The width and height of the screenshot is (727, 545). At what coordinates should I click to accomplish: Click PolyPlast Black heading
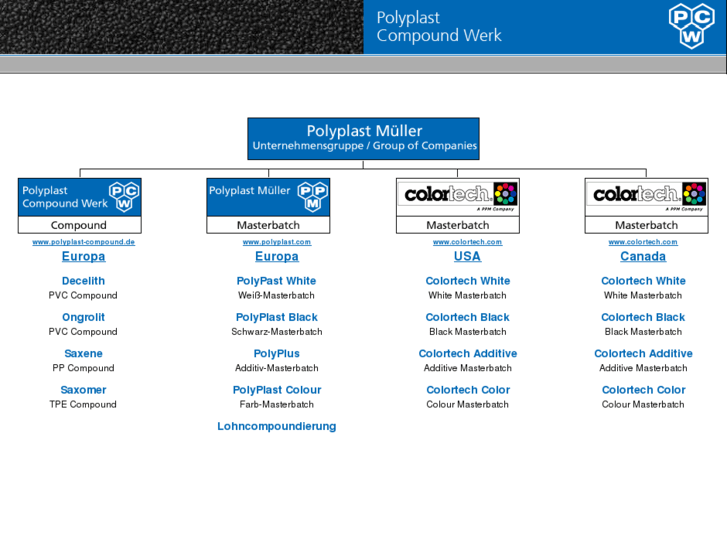pos(277,317)
